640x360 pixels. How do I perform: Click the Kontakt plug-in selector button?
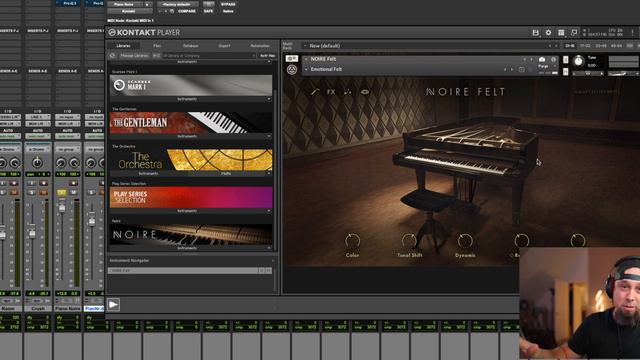tap(129, 11)
